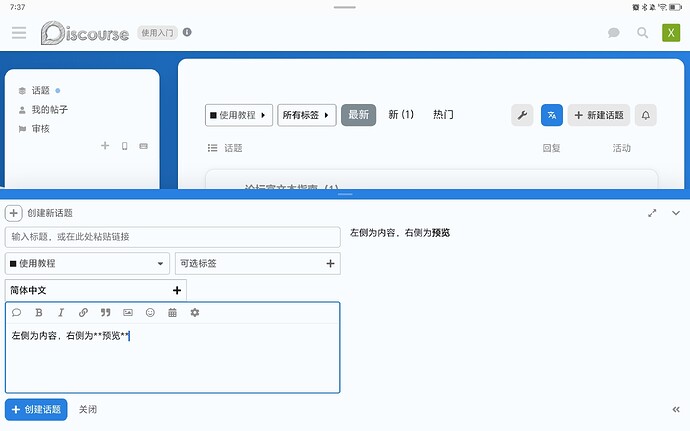Click the sidebar mobile device icon
Viewport: 690px width, 431px height.
[x=125, y=146]
